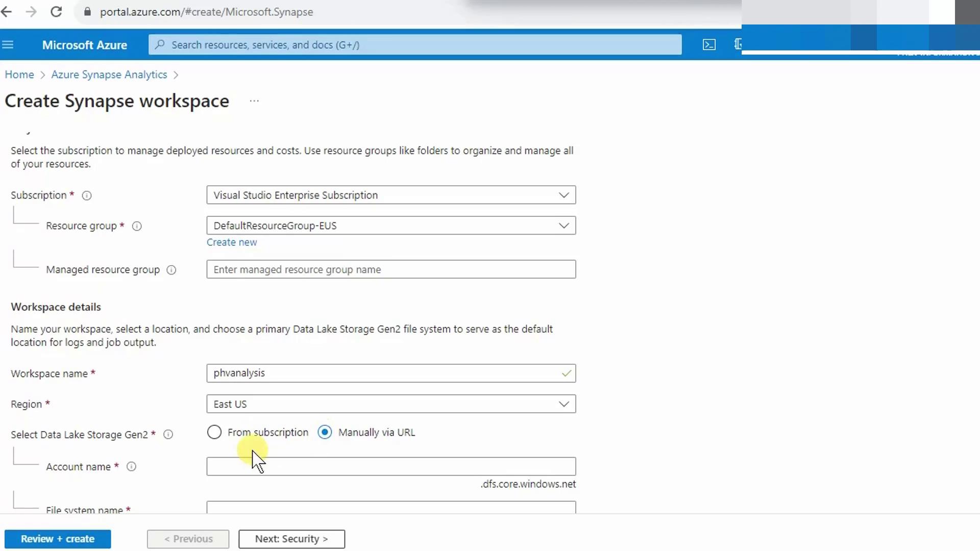Expand the Resource group dropdown
This screenshot has height=551, width=980.
(x=391, y=226)
